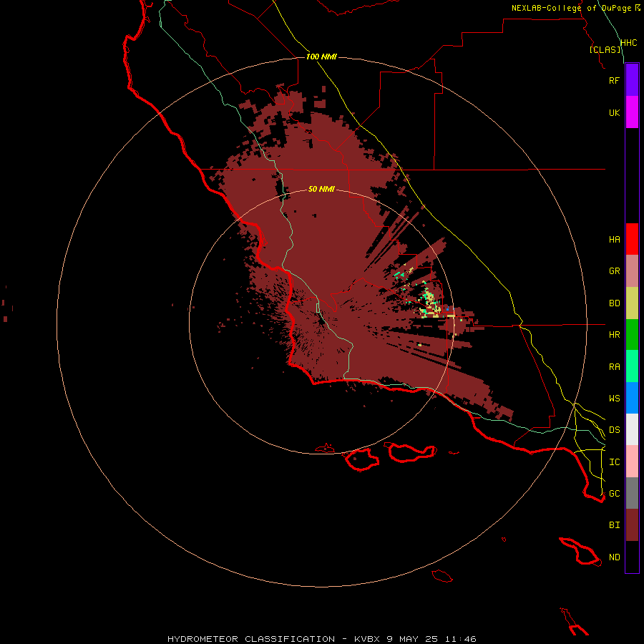This screenshot has height=644, width=644.
Task: Click the DS legend label
Action: (x=615, y=430)
